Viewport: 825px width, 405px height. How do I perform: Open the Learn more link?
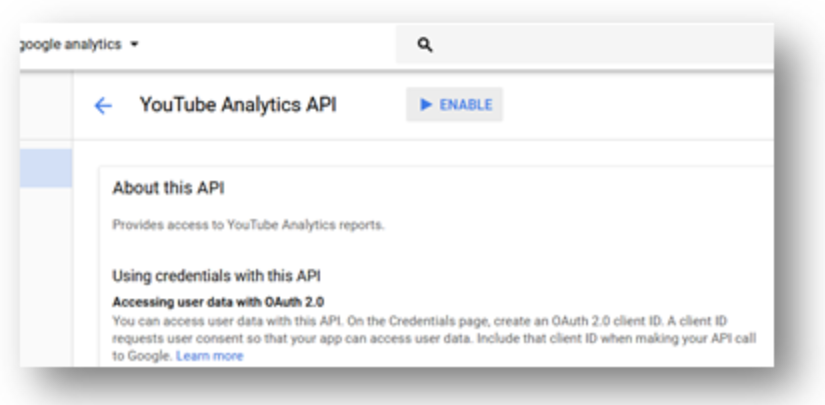pyautogui.click(x=209, y=356)
